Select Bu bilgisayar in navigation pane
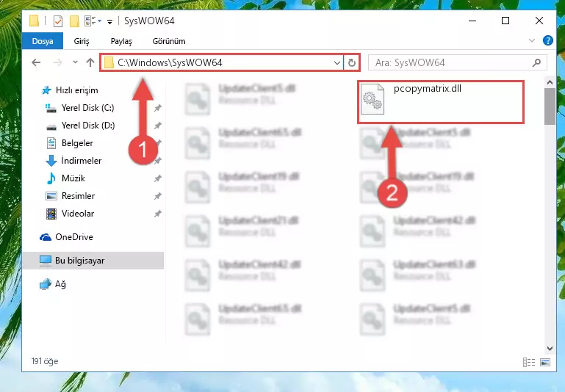565x392 pixels. 93,261
